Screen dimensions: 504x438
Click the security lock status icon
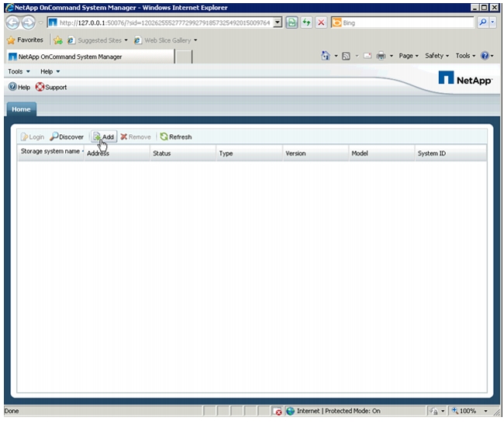click(433, 411)
